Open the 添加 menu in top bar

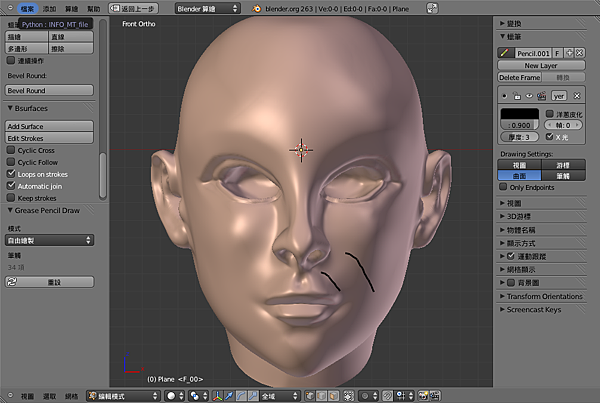click(50, 7)
